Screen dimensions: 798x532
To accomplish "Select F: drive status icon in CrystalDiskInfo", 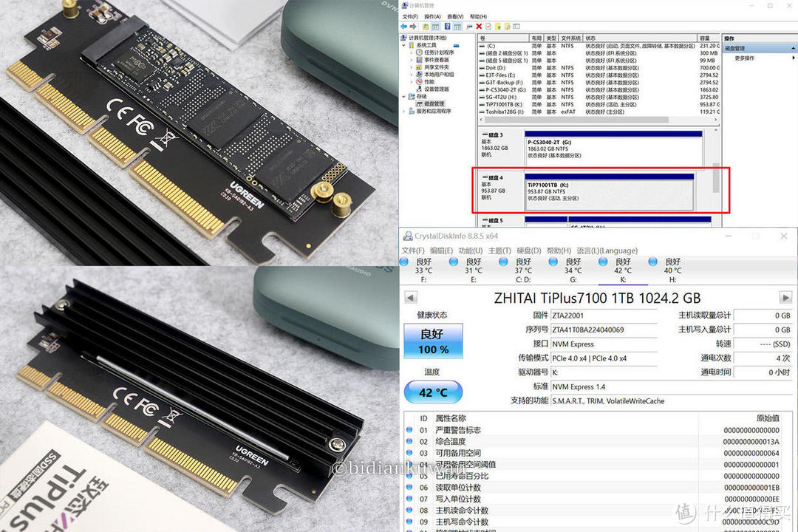I will 404,262.
